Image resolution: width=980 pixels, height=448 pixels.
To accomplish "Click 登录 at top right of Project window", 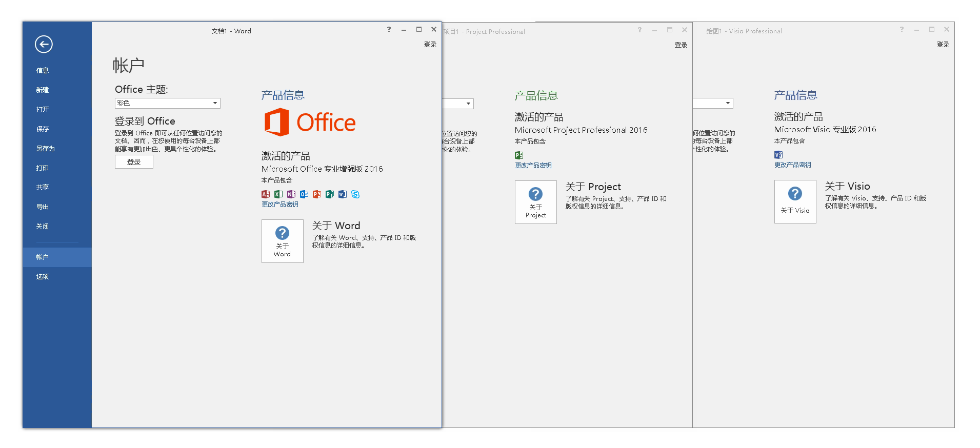I will (x=681, y=45).
